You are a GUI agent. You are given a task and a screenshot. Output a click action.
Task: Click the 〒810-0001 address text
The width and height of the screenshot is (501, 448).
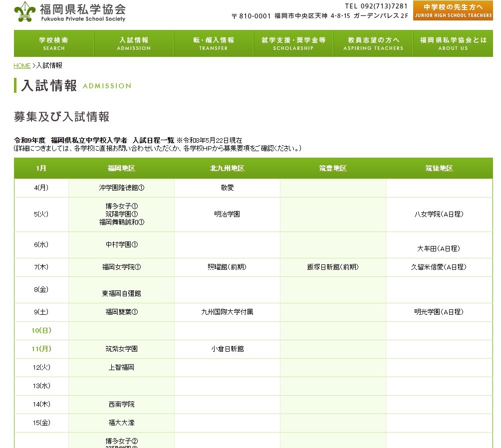pyautogui.click(x=320, y=15)
